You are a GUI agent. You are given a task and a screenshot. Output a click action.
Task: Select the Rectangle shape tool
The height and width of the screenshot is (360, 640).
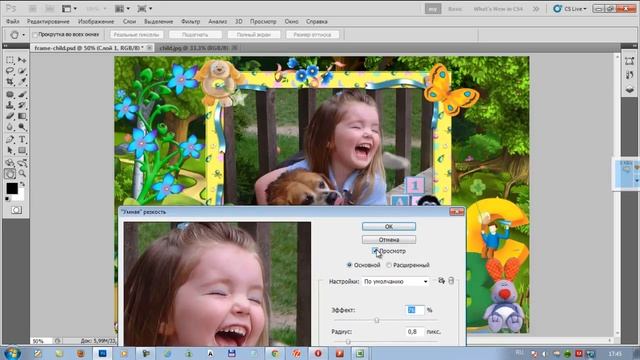pyautogui.click(x=22, y=151)
